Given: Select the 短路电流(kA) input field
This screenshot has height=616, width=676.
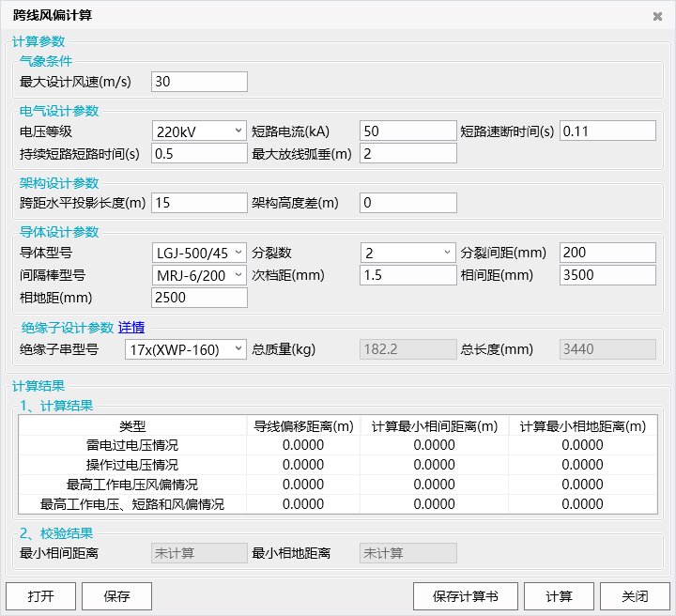Looking at the screenshot, I should [x=408, y=131].
